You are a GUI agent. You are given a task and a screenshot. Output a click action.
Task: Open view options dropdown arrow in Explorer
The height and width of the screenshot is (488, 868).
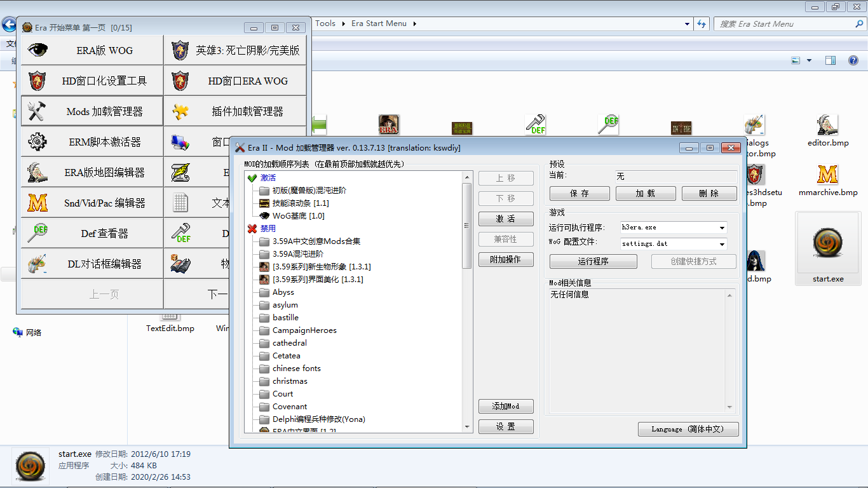pyautogui.click(x=809, y=60)
